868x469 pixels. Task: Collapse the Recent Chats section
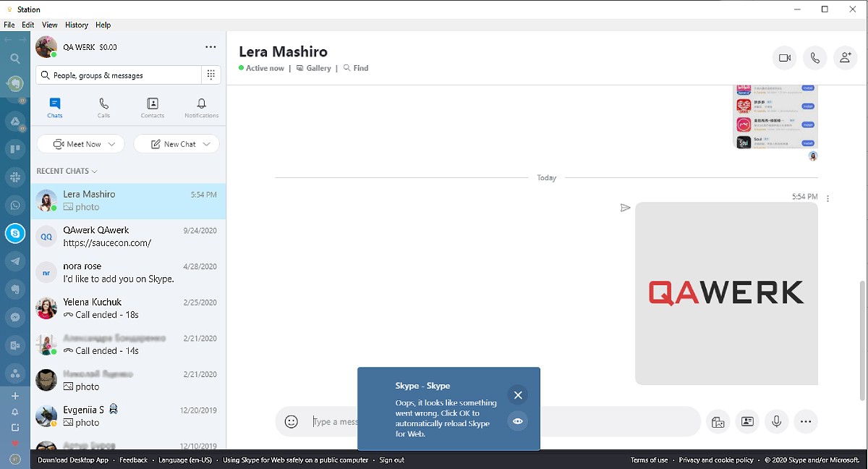(x=67, y=171)
